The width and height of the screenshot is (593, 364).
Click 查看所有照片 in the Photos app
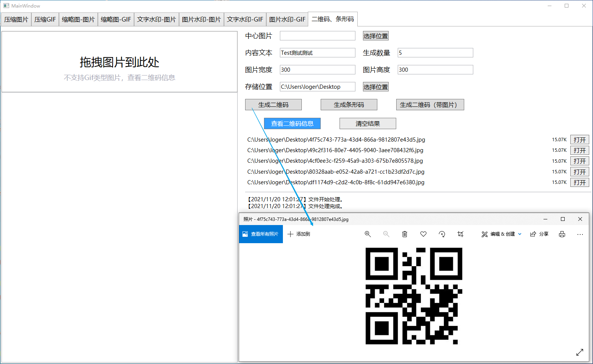261,234
